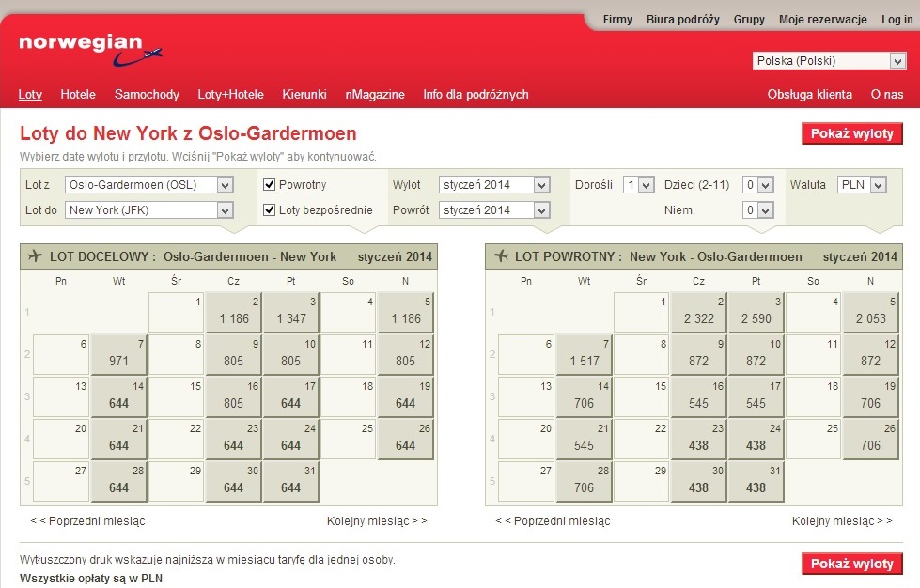The image size is (920, 588).
Task: Expand the Wylot month dropdown
Action: (x=494, y=185)
